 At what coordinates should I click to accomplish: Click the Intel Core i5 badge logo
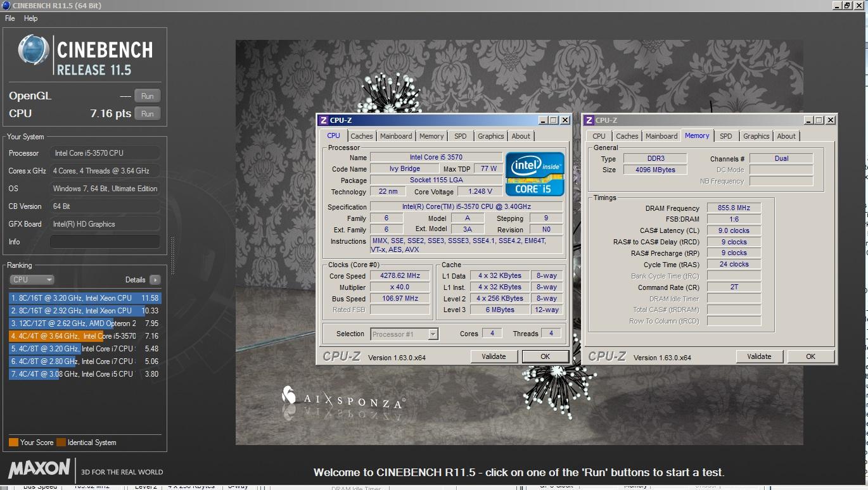[x=535, y=173]
